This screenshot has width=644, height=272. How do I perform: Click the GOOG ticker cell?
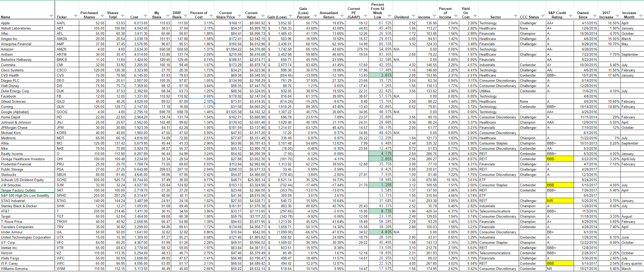[x=67, y=112]
